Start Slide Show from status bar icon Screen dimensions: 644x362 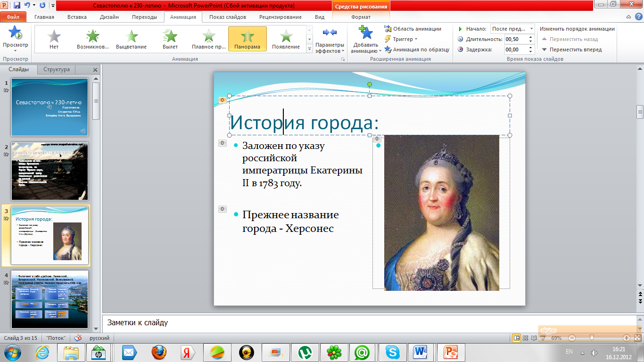point(542,338)
